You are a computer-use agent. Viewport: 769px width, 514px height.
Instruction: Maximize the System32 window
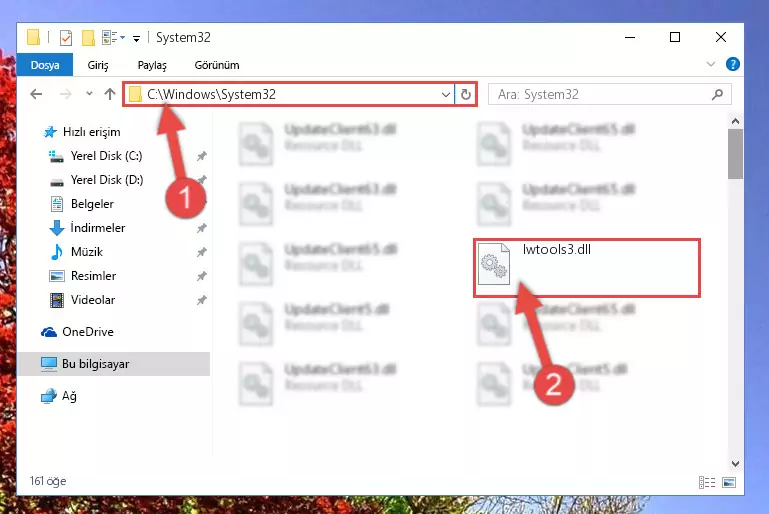(x=675, y=37)
